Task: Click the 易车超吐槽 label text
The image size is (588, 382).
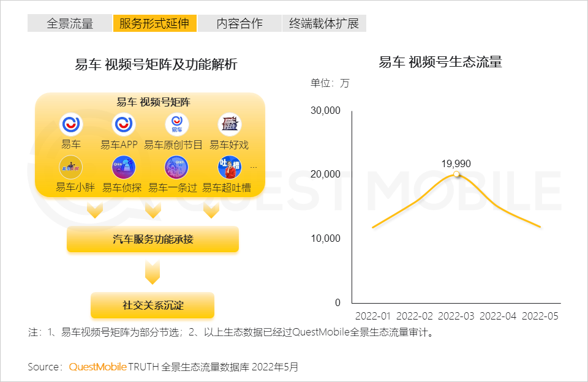Action: click(x=227, y=187)
